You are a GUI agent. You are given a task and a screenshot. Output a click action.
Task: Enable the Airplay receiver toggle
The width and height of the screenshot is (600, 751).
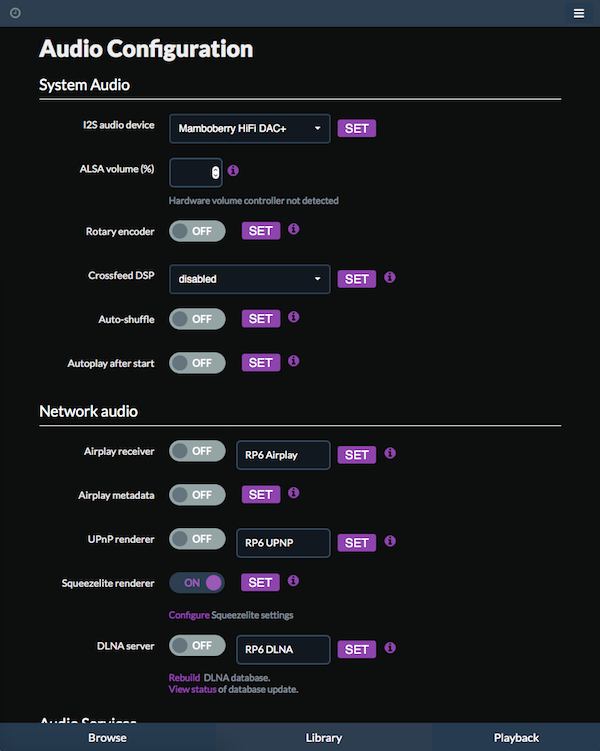[x=197, y=451]
